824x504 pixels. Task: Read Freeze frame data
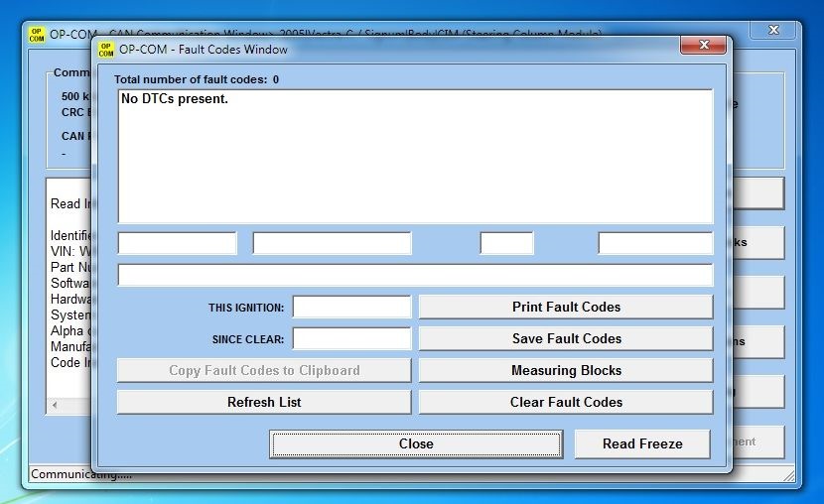(642, 444)
